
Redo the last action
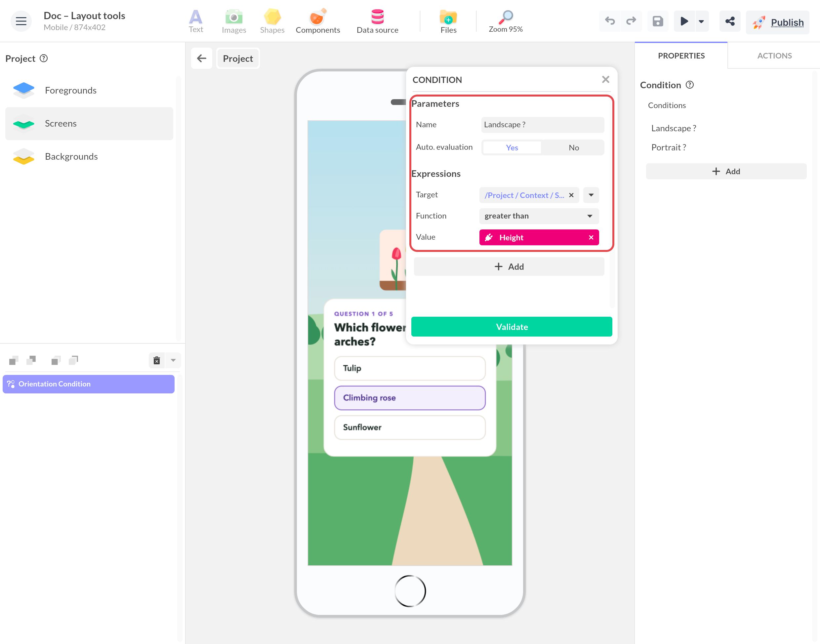[x=631, y=21]
